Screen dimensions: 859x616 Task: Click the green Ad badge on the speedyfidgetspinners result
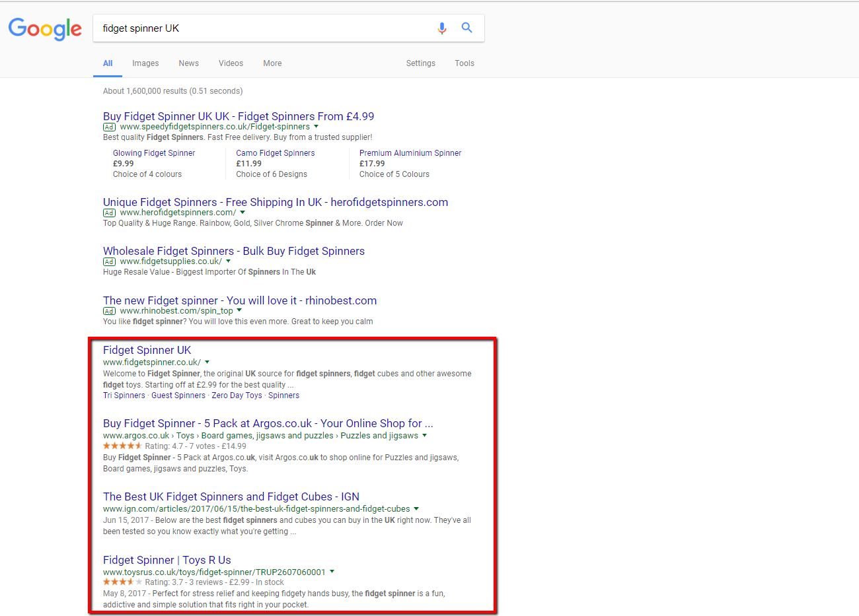tap(109, 126)
